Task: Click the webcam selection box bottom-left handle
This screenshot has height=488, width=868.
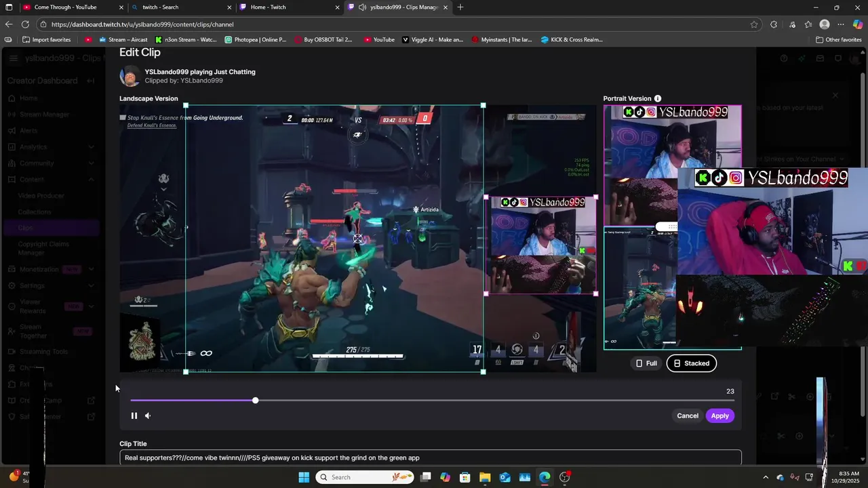Action: click(x=486, y=293)
